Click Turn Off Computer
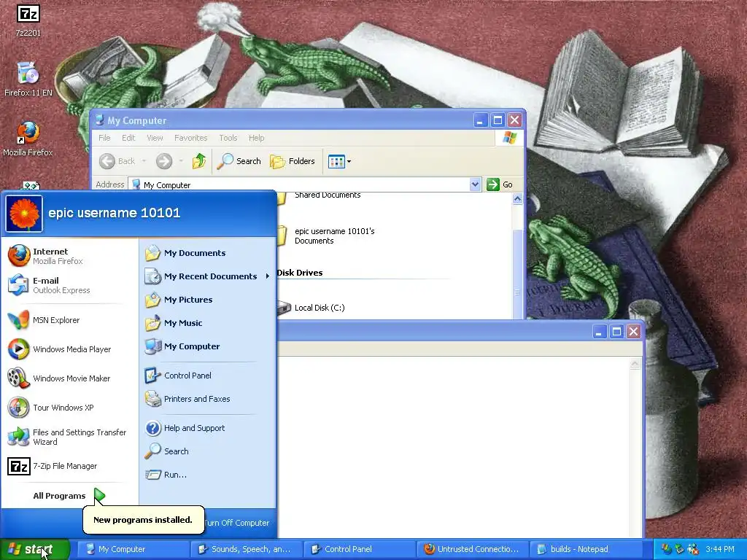This screenshot has height=560, width=747. 237,522
